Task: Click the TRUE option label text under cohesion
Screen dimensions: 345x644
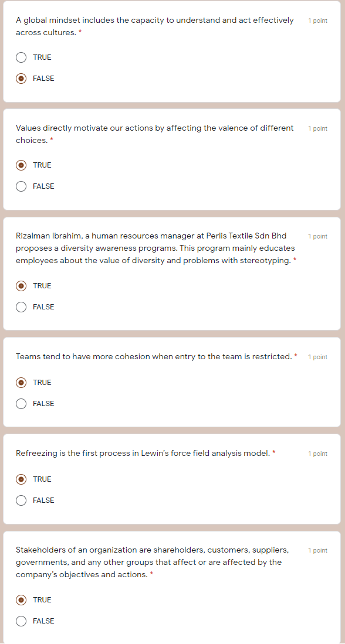Action: pos(43,382)
